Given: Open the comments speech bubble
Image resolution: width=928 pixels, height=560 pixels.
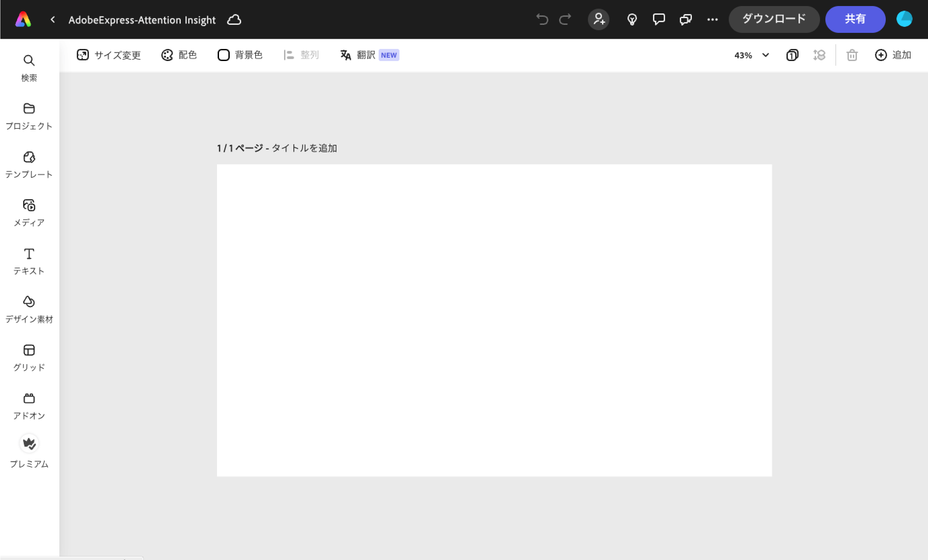Looking at the screenshot, I should tap(659, 19).
